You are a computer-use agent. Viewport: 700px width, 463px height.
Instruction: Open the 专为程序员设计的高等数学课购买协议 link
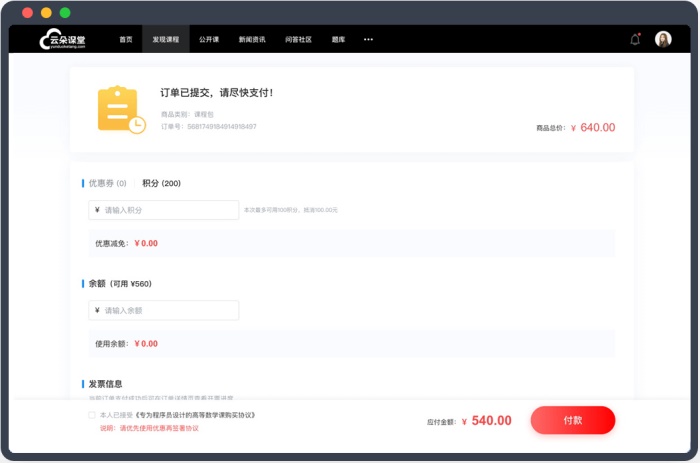click(195, 415)
